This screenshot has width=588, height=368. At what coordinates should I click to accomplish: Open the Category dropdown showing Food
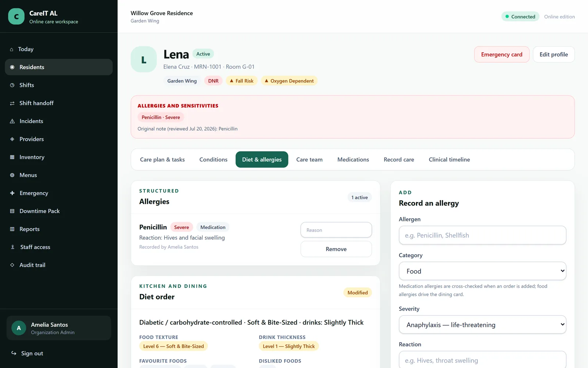click(x=482, y=271)
